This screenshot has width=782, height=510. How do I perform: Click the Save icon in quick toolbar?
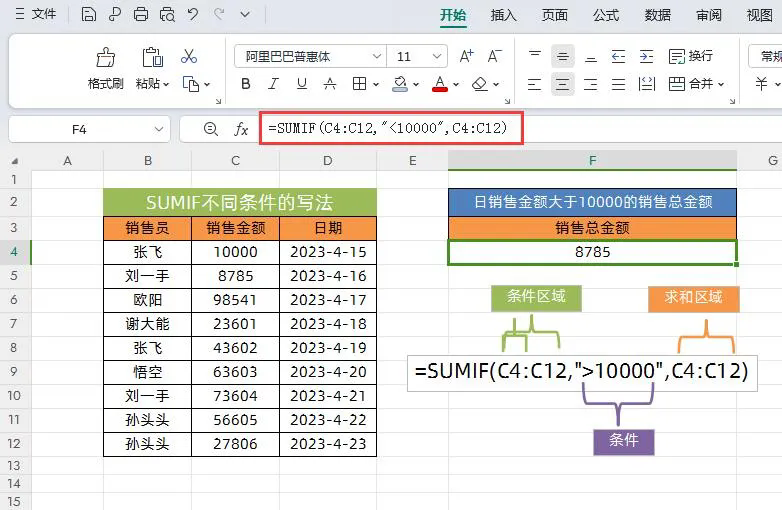(89, 14)
